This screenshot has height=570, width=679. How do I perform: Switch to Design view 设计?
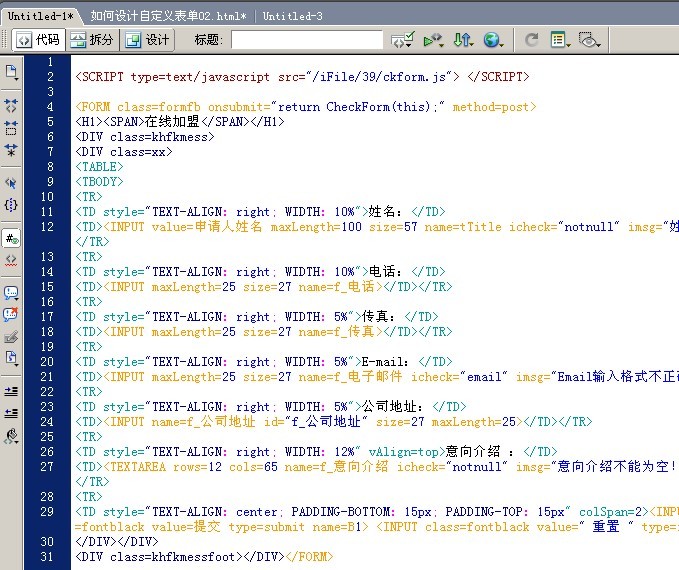(x=147, y=40)
